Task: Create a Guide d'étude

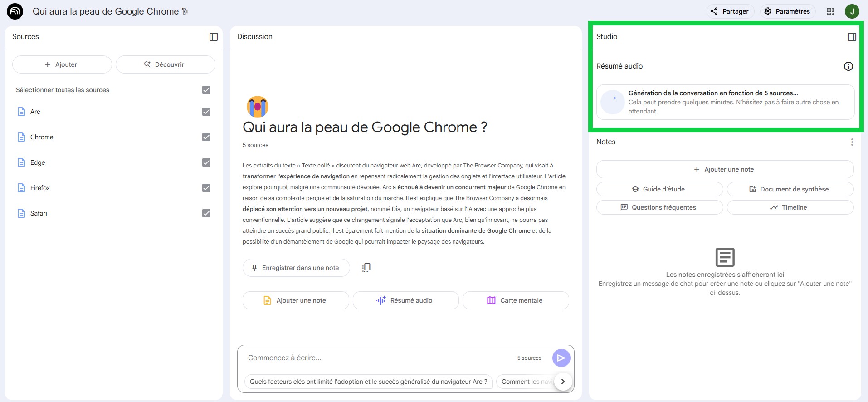Action: pos(659,189)
